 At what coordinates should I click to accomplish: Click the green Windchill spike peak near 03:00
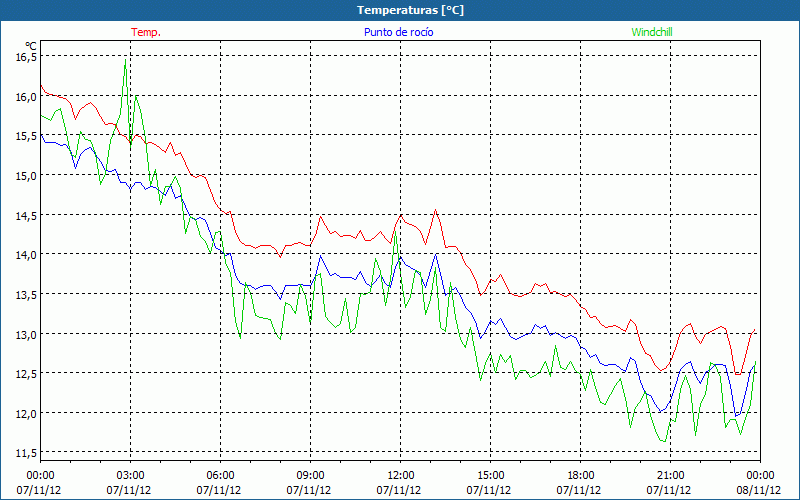[x=125, y=62]
